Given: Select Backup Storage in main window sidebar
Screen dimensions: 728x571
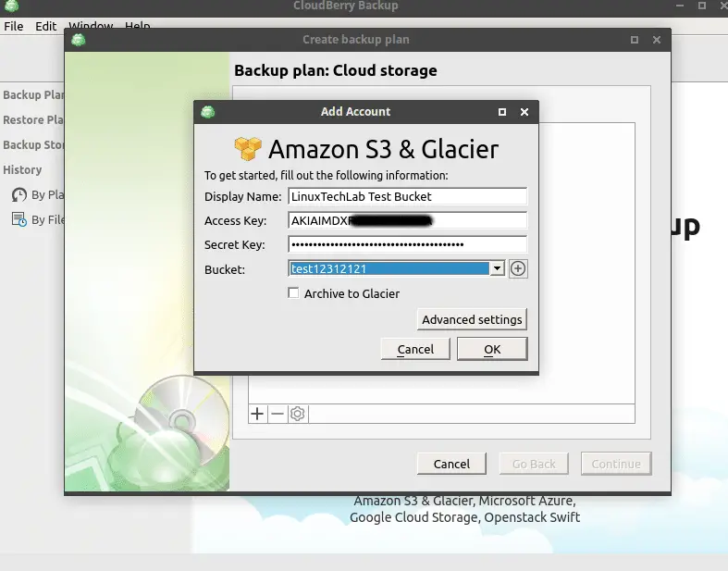Looking at the screenshot, I should 33,145.
